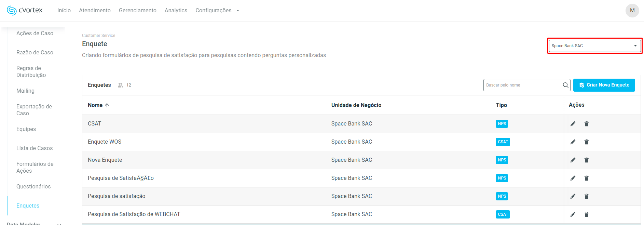Edit the Nova Enquete survey
The height and width of the screenshot is (225, 644).
coord(573,160)
